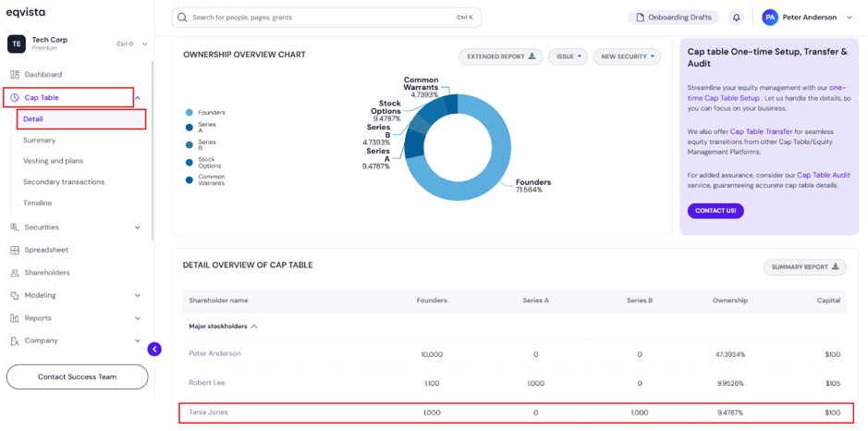
Task: Click the Stock Options legend dot
Action: pos(189,162)
